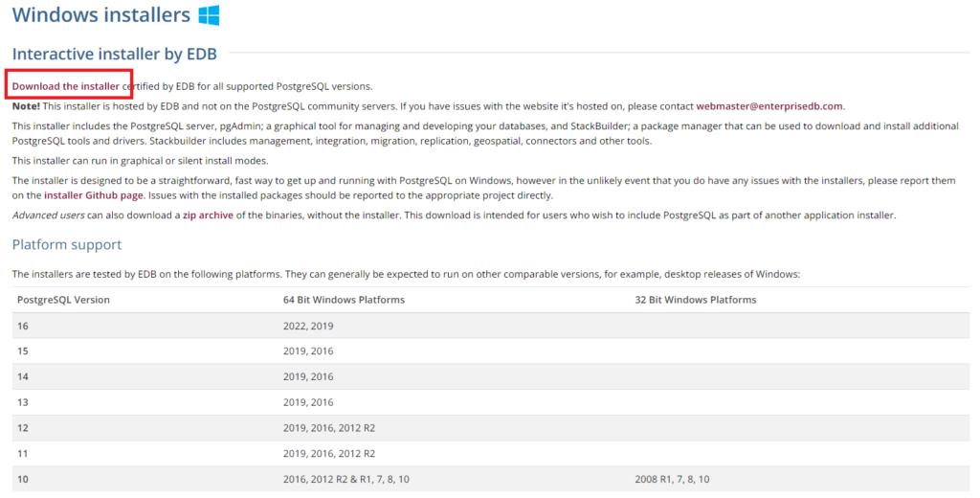Click the 32 Bit Windows Platforms header
Screen dimensions: 980x498
pos(696,300)
